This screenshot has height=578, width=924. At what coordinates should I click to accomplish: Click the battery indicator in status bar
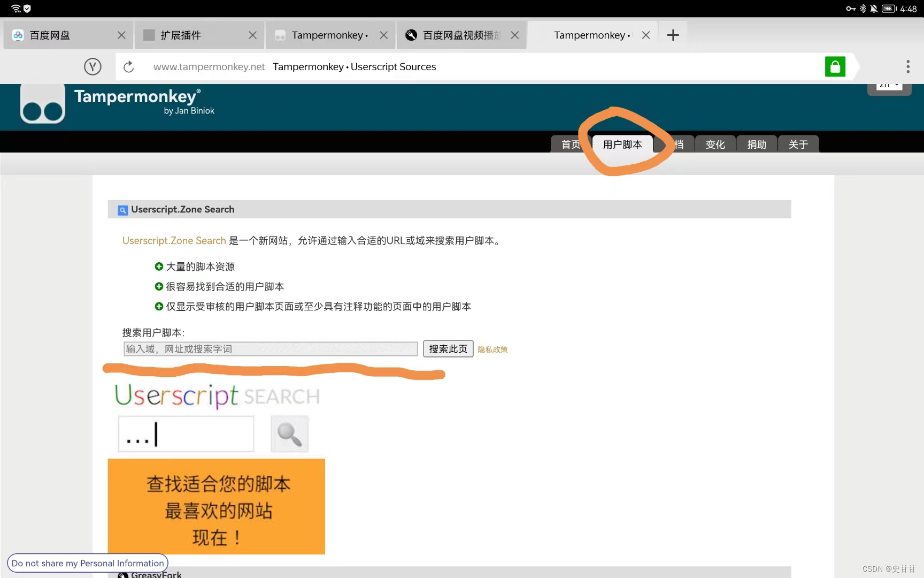point(889,9)
